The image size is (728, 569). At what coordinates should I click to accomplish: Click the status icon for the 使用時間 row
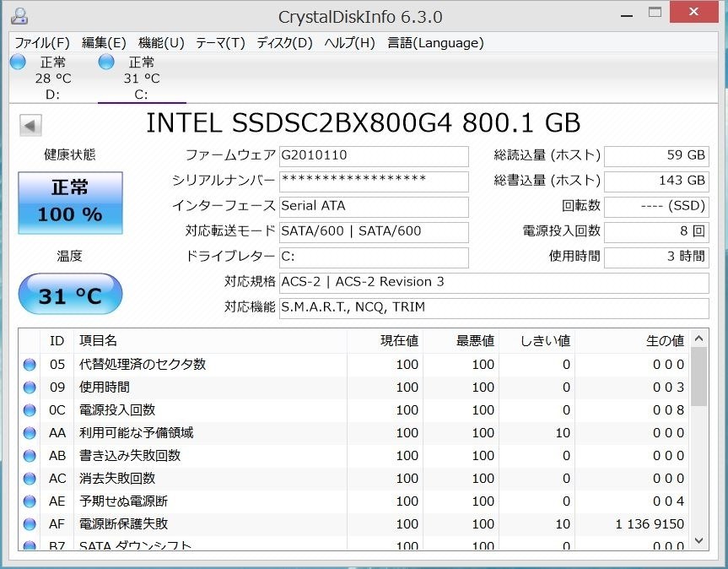[29, 387]
